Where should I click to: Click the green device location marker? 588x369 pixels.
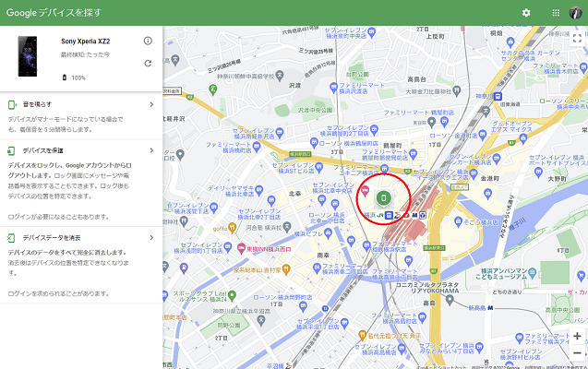coord(383,197)
